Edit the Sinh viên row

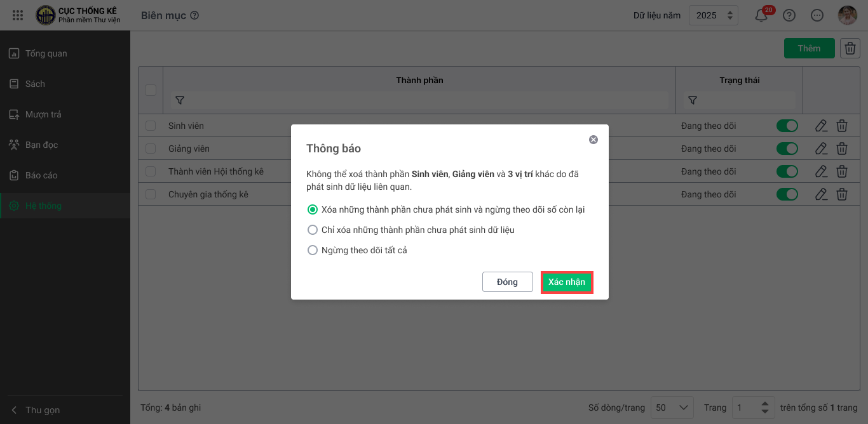(x=821, y=126)
